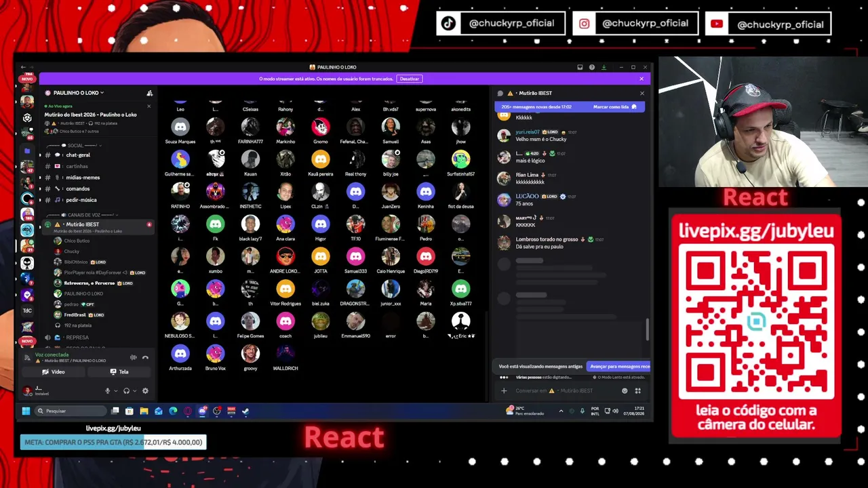Turn on camera with the Vídeo button

pos(54,372)
